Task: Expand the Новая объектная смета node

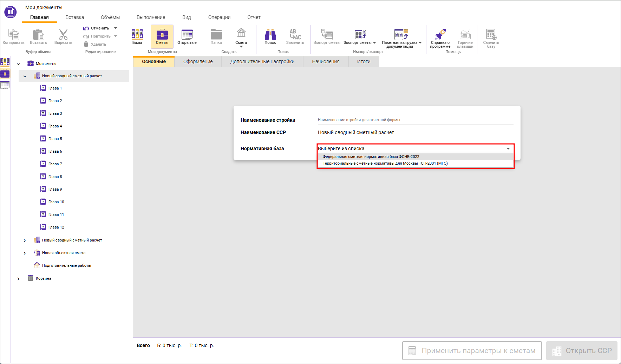Action: point(25,253)
